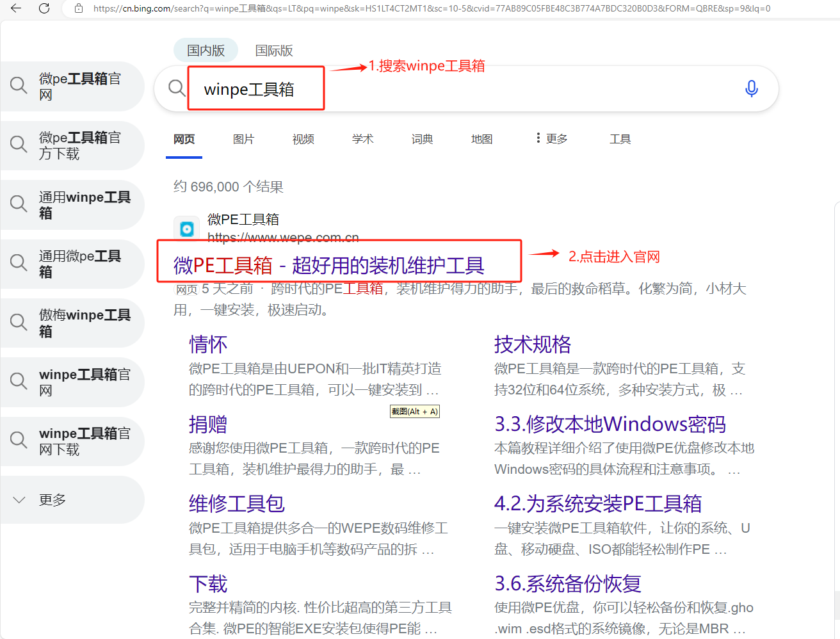This screenshot has width=840, height=639.
Task: Click the 微PE工具箱 site favicon
Action: (x=187, y=229)
